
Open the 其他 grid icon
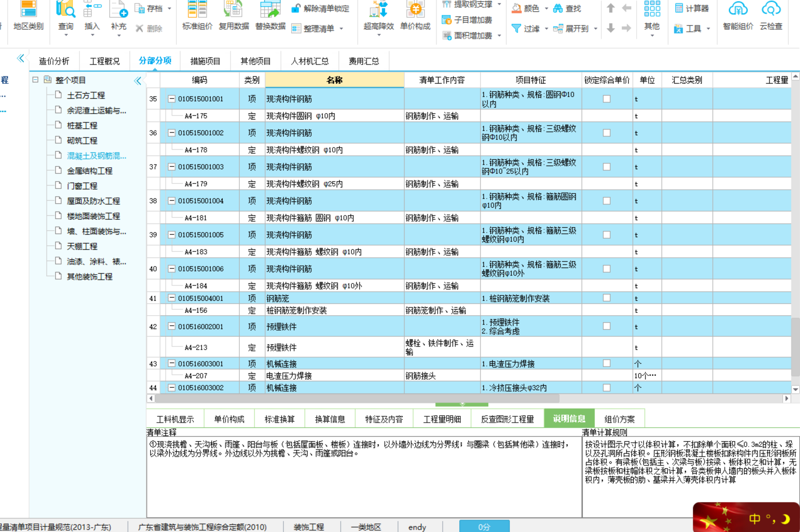point(652,9)
